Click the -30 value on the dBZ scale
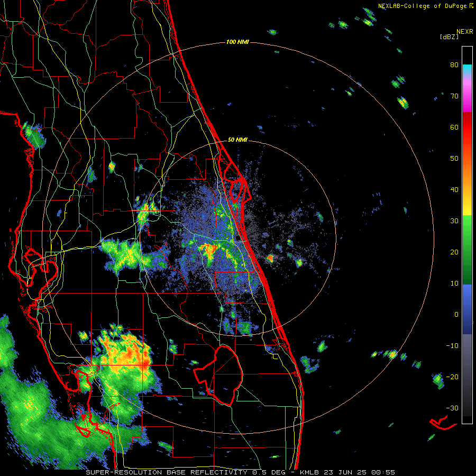This screenshot has width=476, height=476. (452, 408)
